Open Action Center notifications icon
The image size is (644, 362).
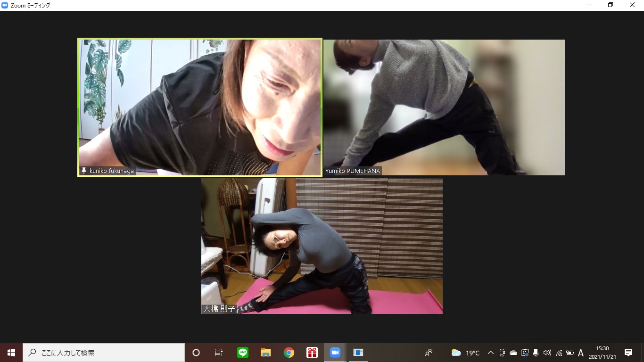click(x=628, y=353)
